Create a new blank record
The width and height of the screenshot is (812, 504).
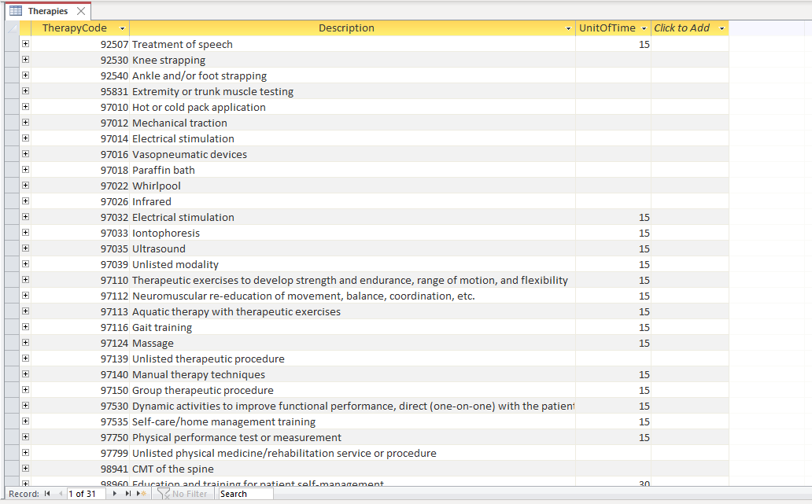tap(139, 493)
